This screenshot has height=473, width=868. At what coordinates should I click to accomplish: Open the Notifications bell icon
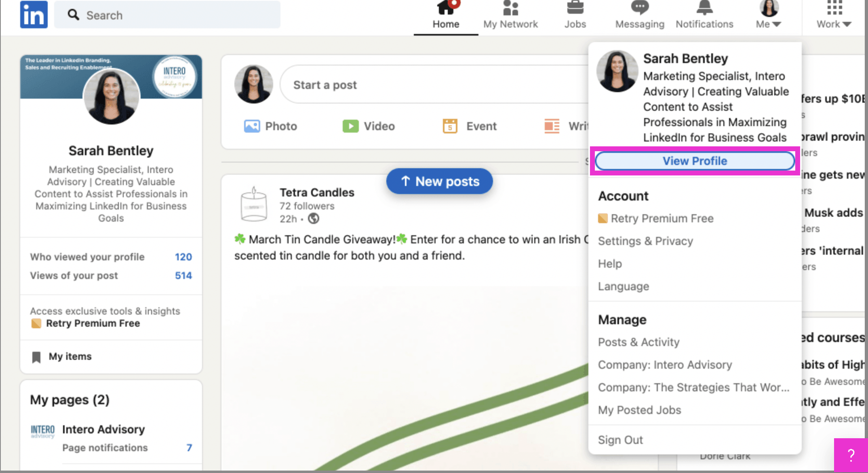[704, 7]
